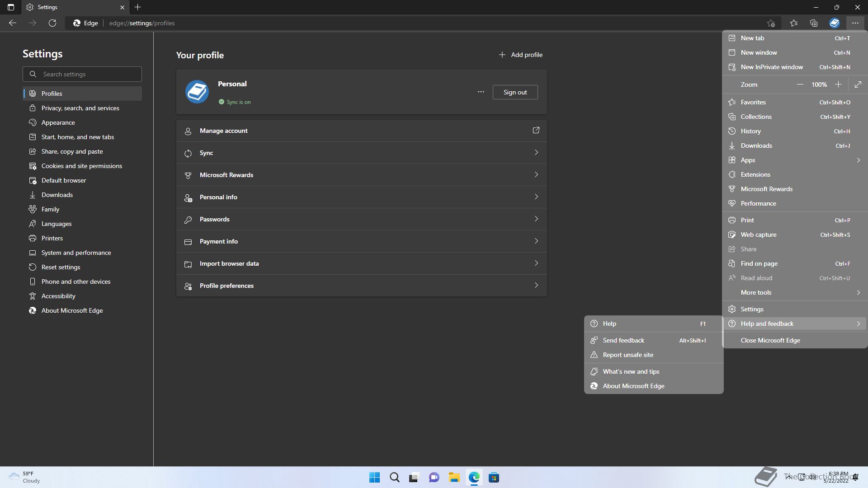The width and height of the screenshot is (868, 488).
Task: Enter full screen via zoom row icon
Action: click(x=858, y=84)
